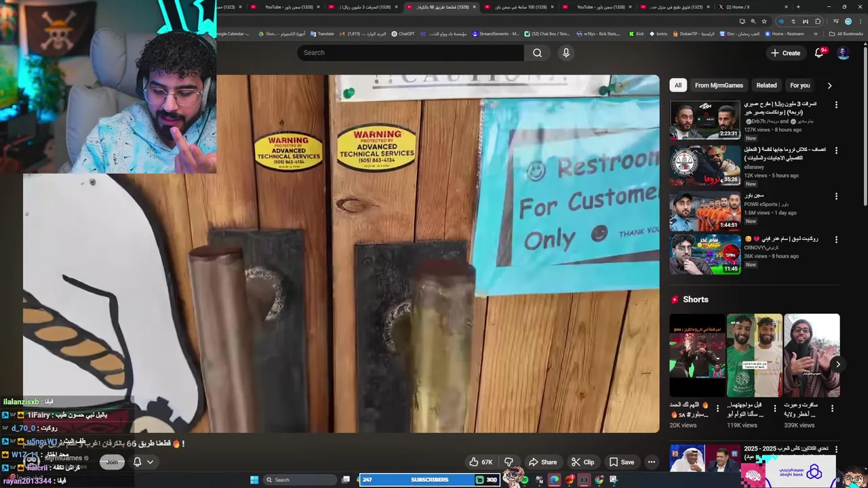Screen dimensions: 868x488
Task: Click the main video player
Action: click(341, 253)
